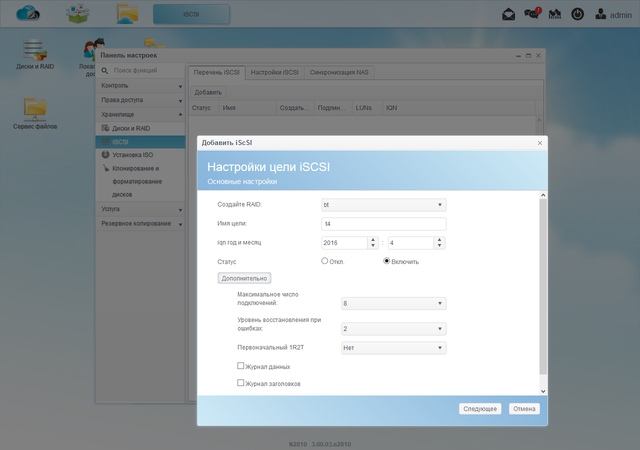
Task: Open the admin user menu
Action: [x=613, y=15]
